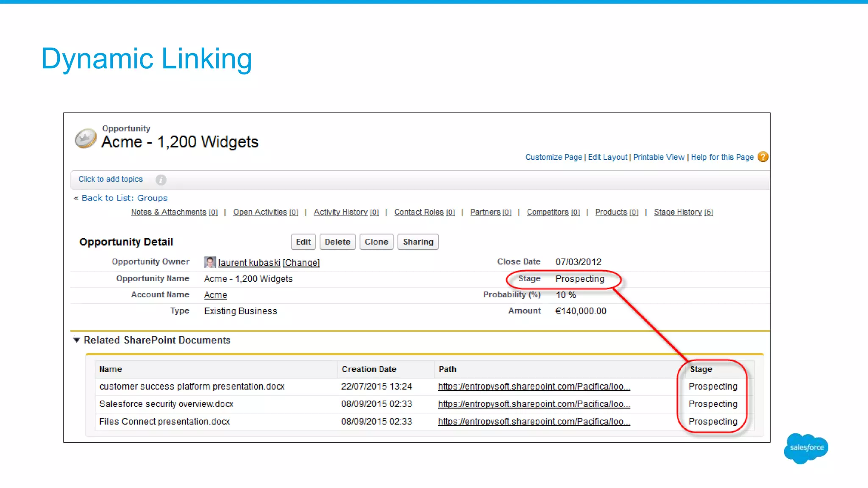This screenshot has height=488, width=868.
Task: Select Opportunity Name value Acme - 1,200 Widgets
Action: (248, 279)
